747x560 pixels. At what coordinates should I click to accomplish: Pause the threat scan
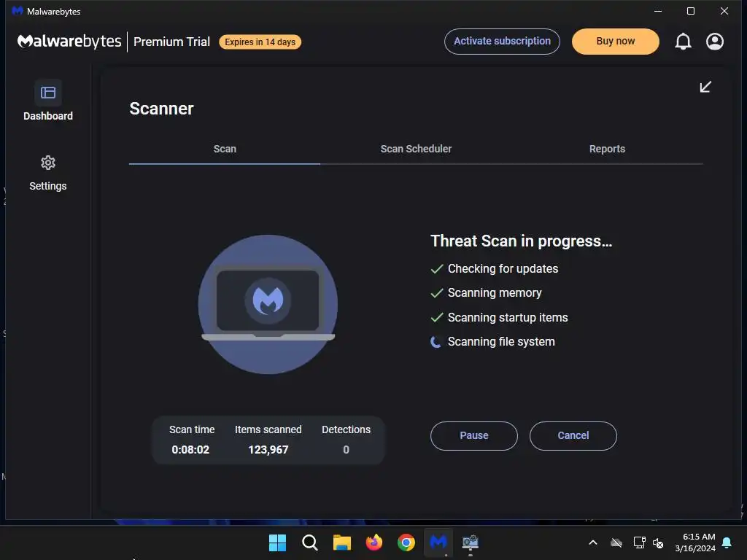tap(474, 436)
